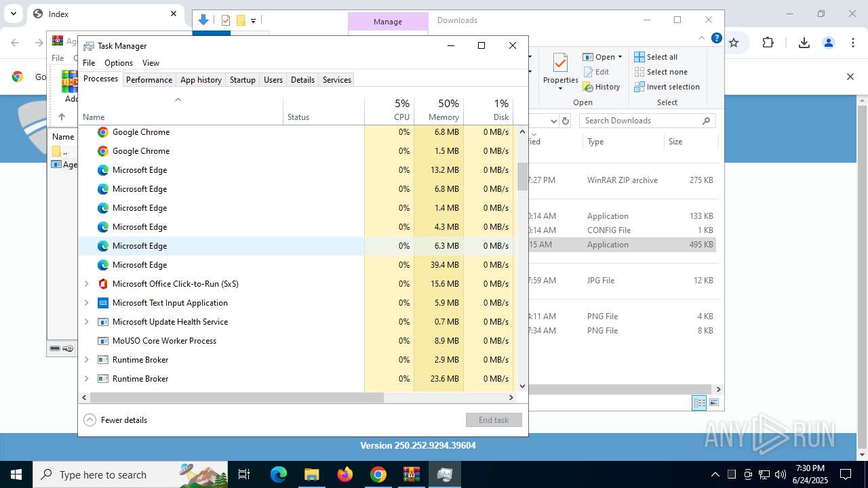
Task: Open Windows Start menu
Action: (16, 474)
